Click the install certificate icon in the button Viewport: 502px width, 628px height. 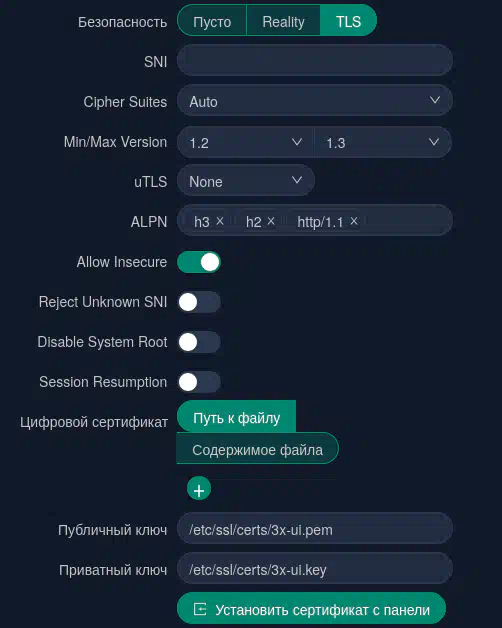pos(200,609)
